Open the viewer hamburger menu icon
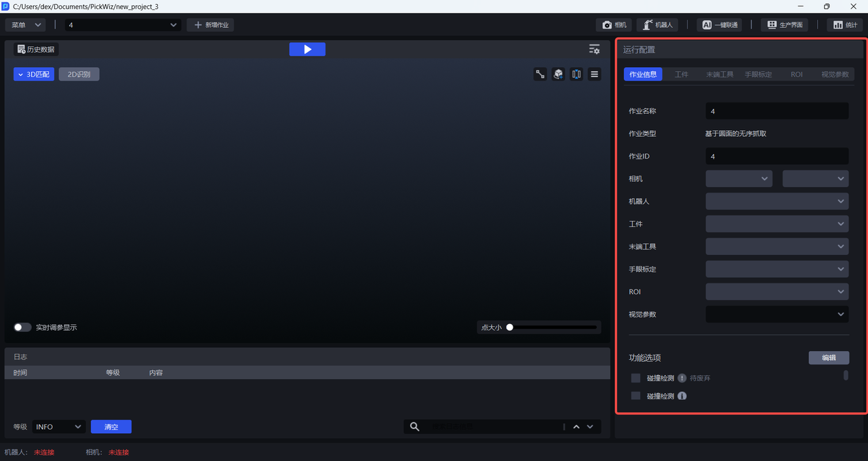868x461 pixels. point(595,75)
